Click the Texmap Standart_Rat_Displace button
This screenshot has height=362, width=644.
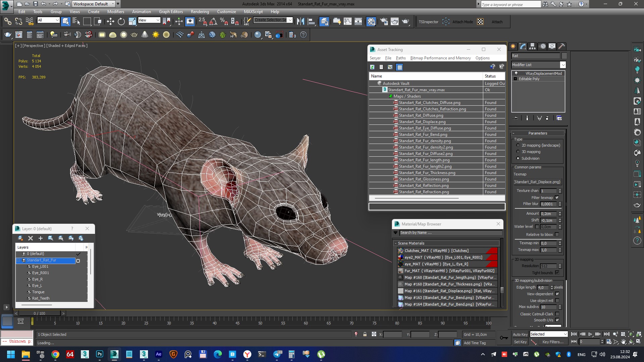537,182
